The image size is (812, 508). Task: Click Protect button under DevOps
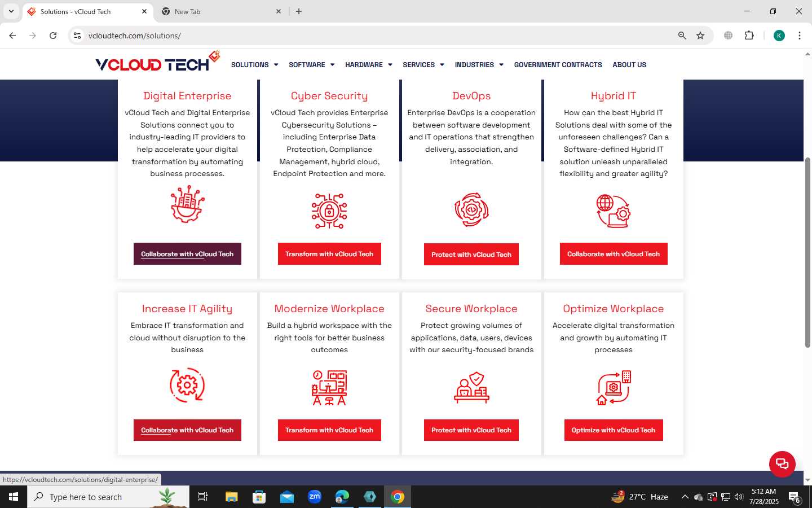pos(471,255)
